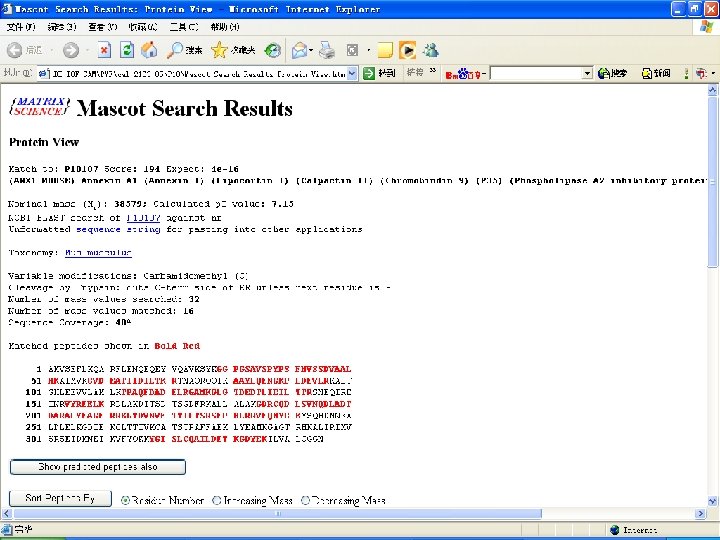This screenshot has width=720, height=540.
Task: Open Favorites with the star icon
Action: pos(219,50)
